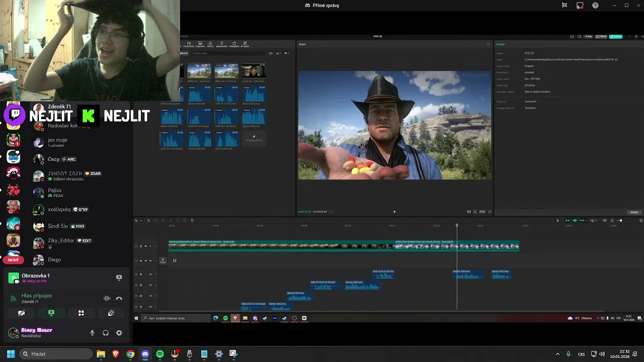Image resolution: width=644 pixels, height=362 pixels.
Task: Click Modify in the Details panel
Action: pyautogui.click(x=634, y=212)
